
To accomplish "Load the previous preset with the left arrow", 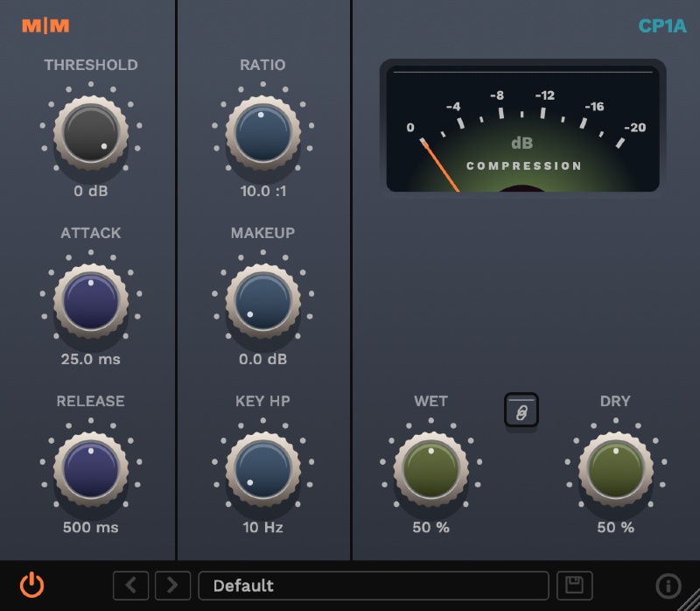I will [130, 586].
